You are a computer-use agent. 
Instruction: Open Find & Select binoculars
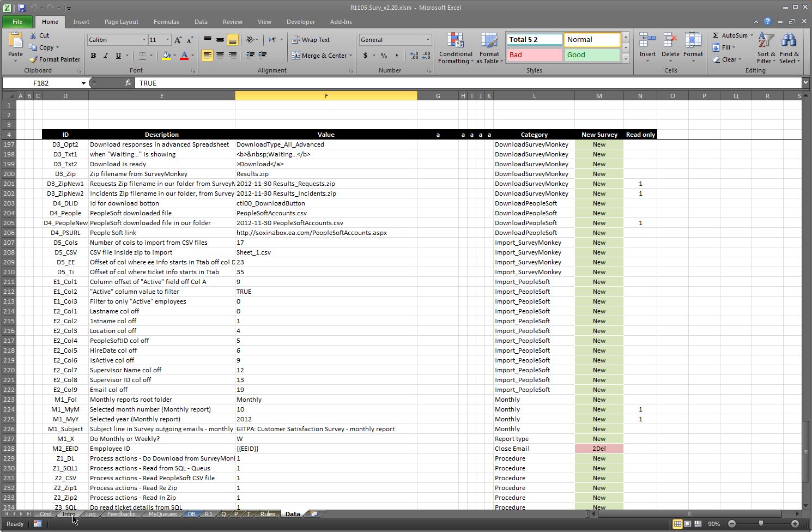pyautogui.click(x=789, y=48)
